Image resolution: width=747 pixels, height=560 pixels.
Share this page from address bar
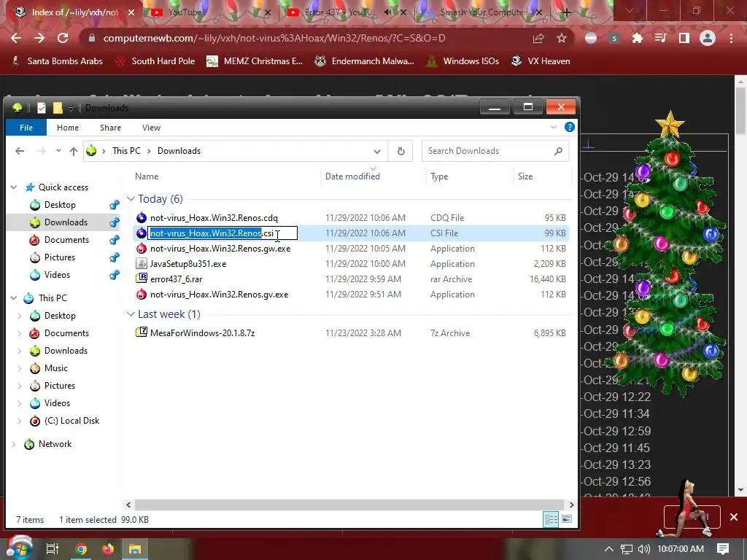(x=538, y=38)
